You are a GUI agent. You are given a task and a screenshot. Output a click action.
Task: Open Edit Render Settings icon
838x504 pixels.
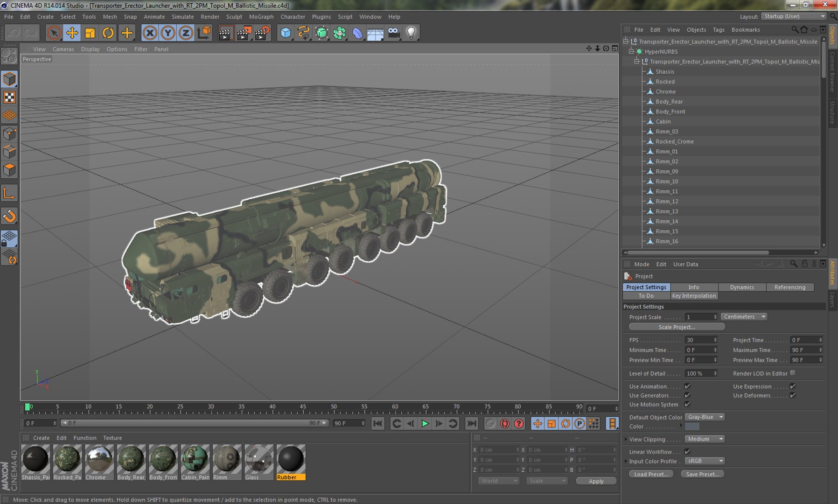(262, 33)
